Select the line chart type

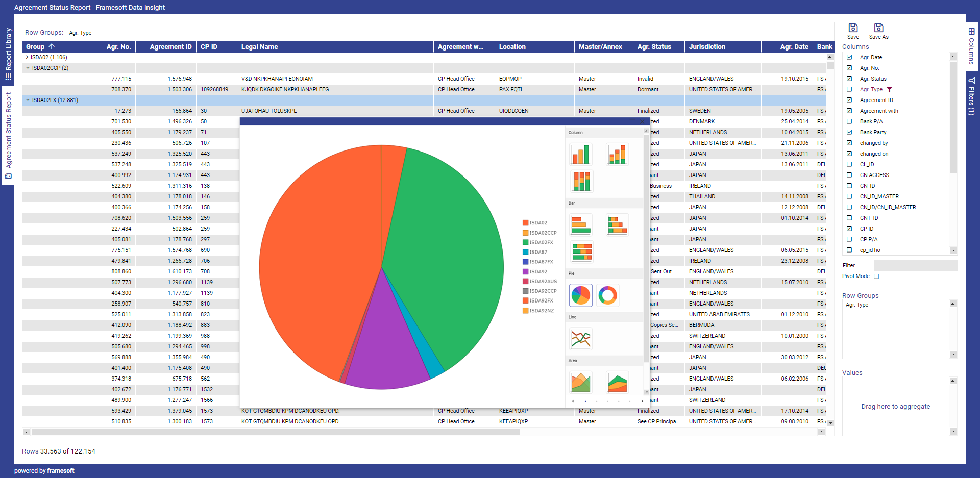click(x=581, y=339)
